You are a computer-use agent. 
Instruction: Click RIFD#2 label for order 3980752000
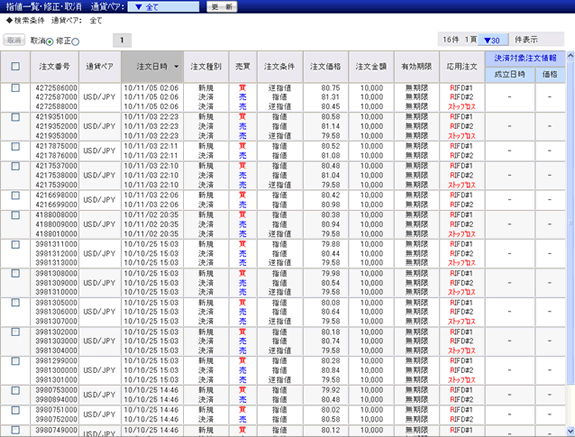461,419
